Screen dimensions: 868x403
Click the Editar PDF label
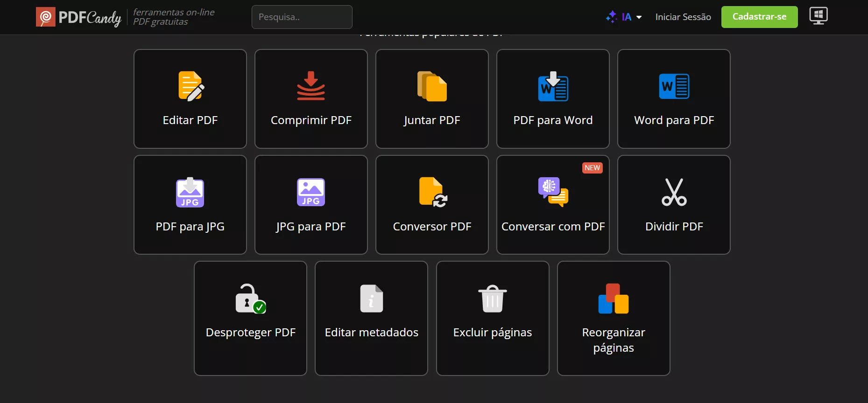pos(190,120)
